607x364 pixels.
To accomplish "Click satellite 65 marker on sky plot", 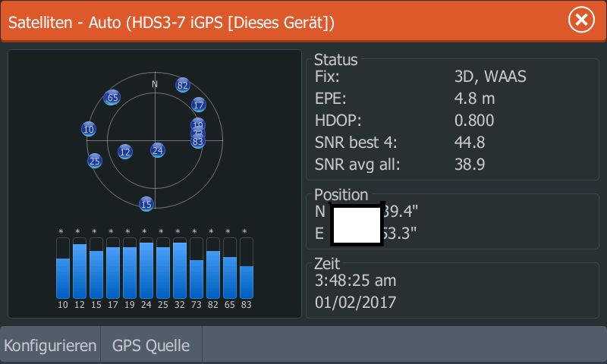I will [x=112, y=98].
